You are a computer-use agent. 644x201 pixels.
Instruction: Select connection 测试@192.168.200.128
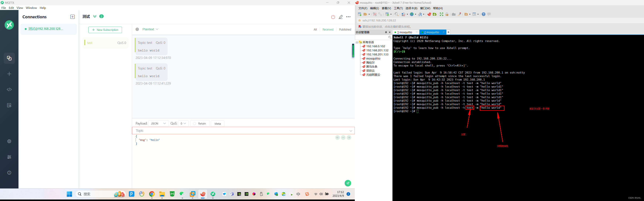point(48,29)
